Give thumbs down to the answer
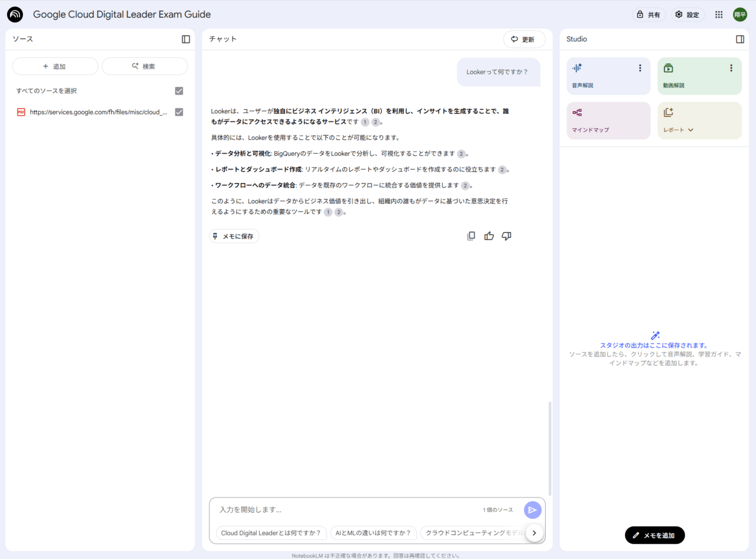The width and height of the screenshot is (756, 559). 506,236
